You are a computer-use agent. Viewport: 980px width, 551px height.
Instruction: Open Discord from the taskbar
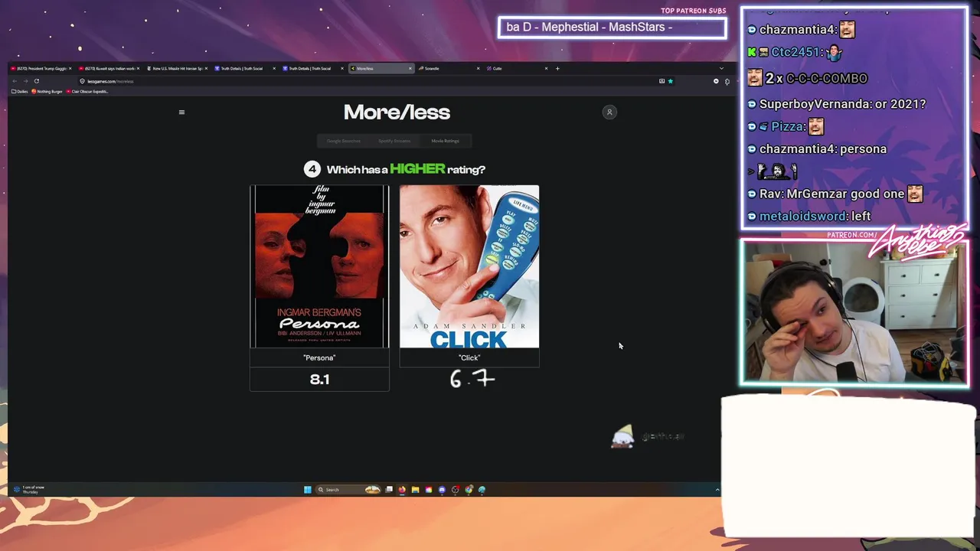(x=442, y=490)
